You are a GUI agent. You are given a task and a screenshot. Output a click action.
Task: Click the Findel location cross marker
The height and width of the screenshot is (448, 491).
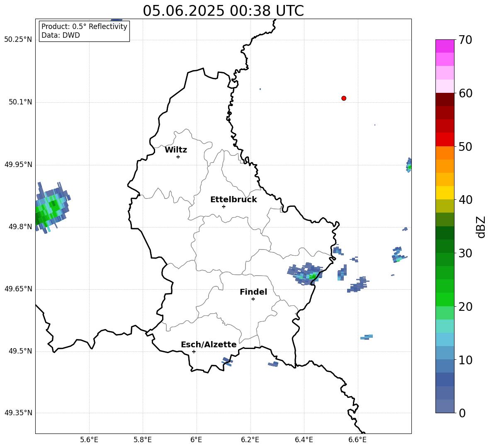pyautogui.click(x=253, y=299)
